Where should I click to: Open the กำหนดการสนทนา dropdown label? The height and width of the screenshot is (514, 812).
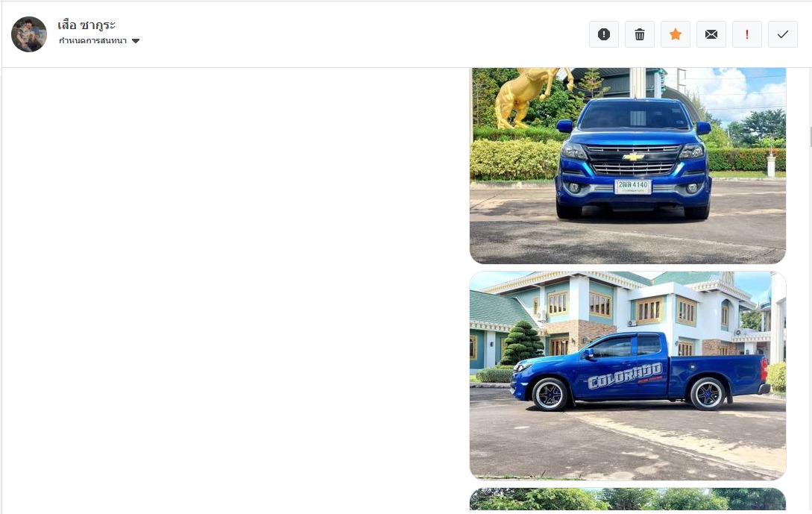click(92, 41)
